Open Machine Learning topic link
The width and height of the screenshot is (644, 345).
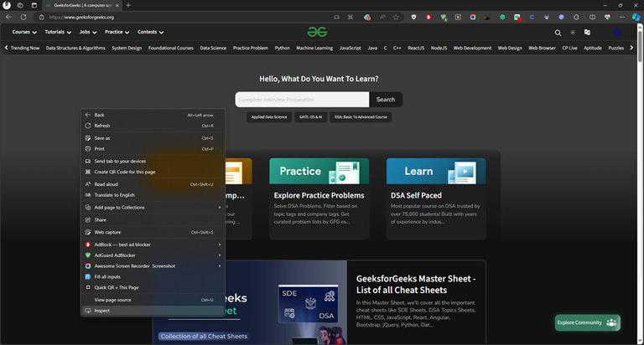coord(314,48)
